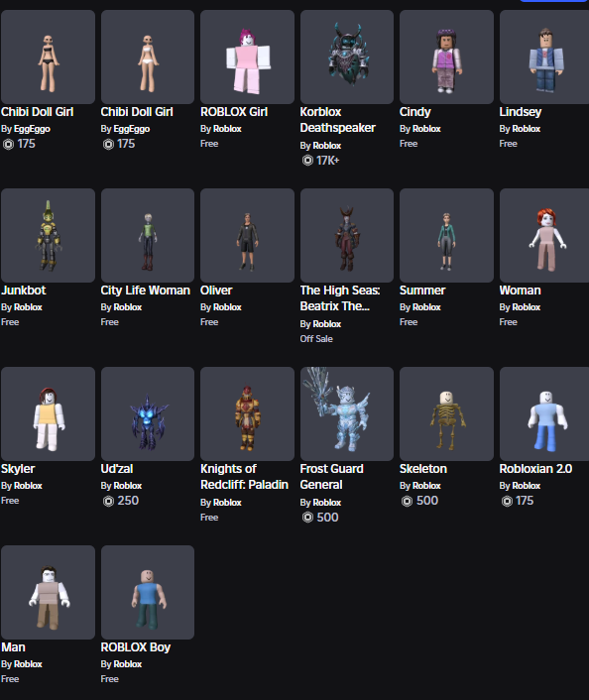Viewport: 589px width, 700px height.
Task: Click the 175 price under Robloxian 2.0
Action: pos(525,501)
